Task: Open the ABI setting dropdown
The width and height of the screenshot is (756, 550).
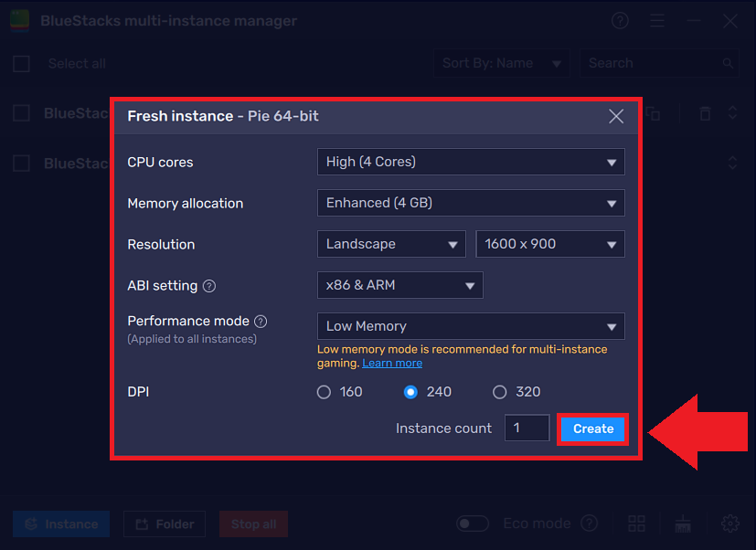Action: (x=399, y=285)
